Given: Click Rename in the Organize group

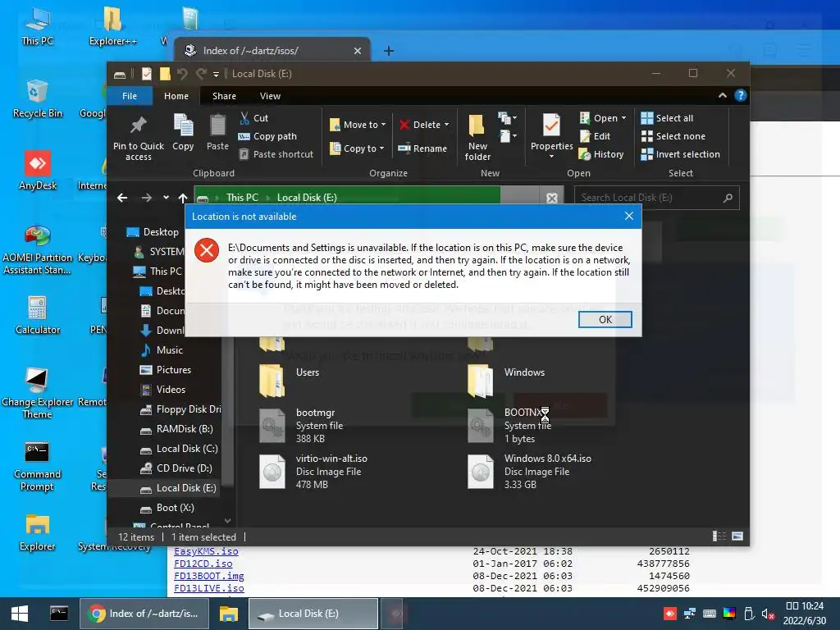Looking at the screenshot, I should [x=422, y=148].
